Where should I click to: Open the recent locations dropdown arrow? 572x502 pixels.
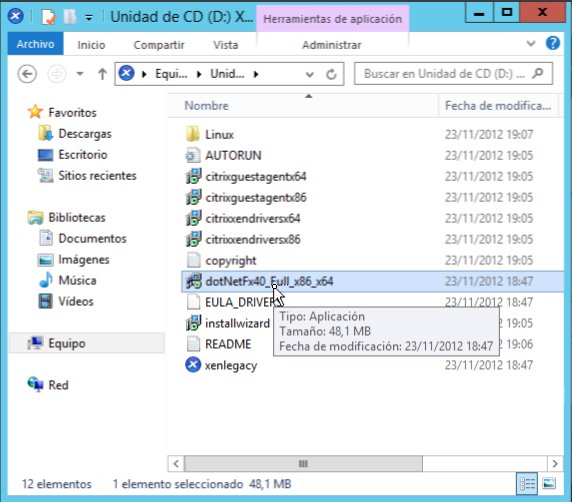pyautogui.click(x=80, y=74)
